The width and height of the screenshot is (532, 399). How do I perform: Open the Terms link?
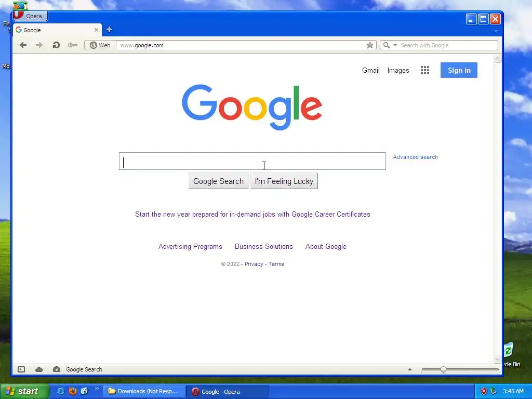click(x=276, y=264)
